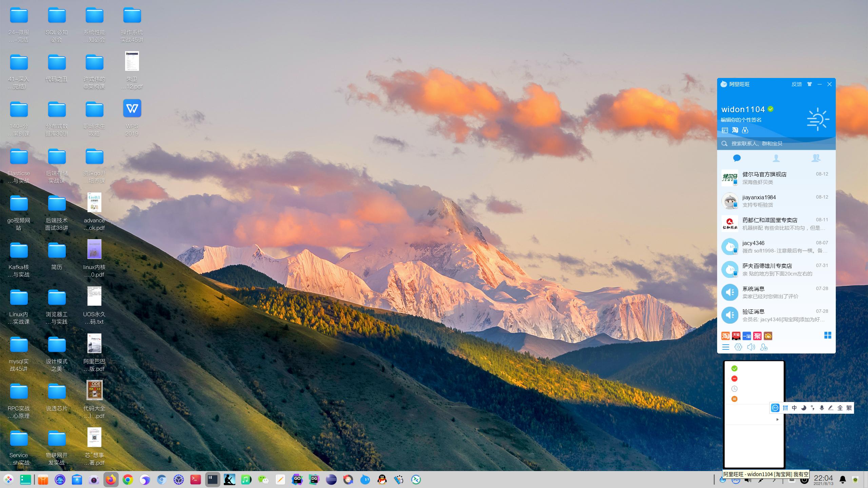Open the apps grid icon in AliWangWang
Image resolution: width=868 pixels, height=488 pixels.
(828, 335)
